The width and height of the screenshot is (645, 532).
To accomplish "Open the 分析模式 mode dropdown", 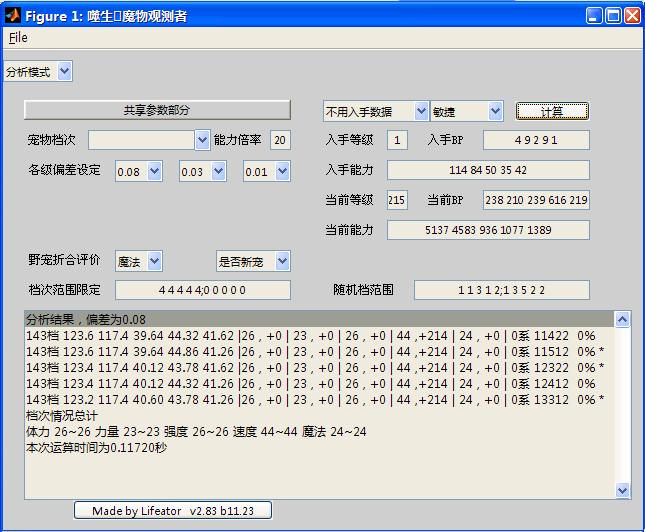I will pos(38,72).
